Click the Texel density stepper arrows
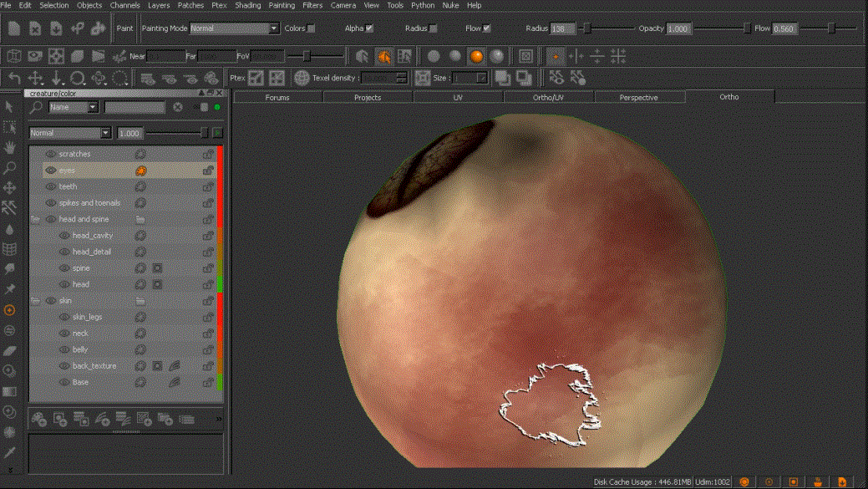Viewport: 868px width, 489px height. (x=402, y=78)
